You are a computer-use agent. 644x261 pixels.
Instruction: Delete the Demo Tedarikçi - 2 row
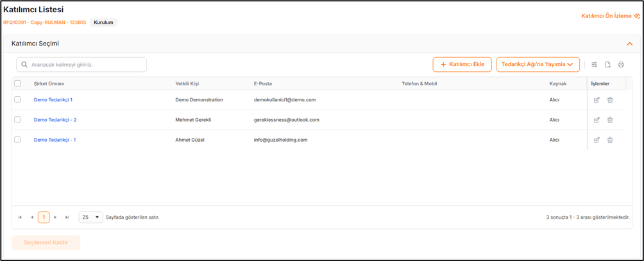coord(610,120)
